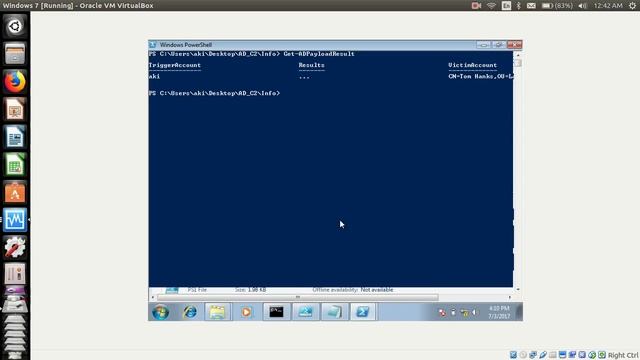
Task: Click the left arrow of horizontal scrollbar
Action: 153,297
